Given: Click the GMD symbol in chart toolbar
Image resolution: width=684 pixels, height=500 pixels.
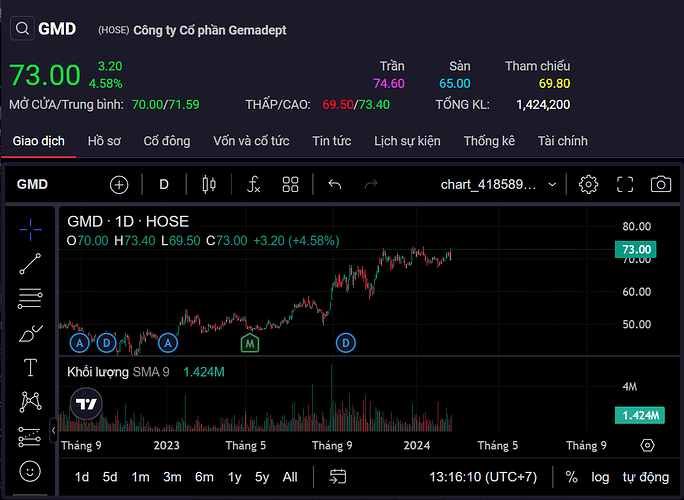Looking at the screenshot, I should click(x=32, y=185).
